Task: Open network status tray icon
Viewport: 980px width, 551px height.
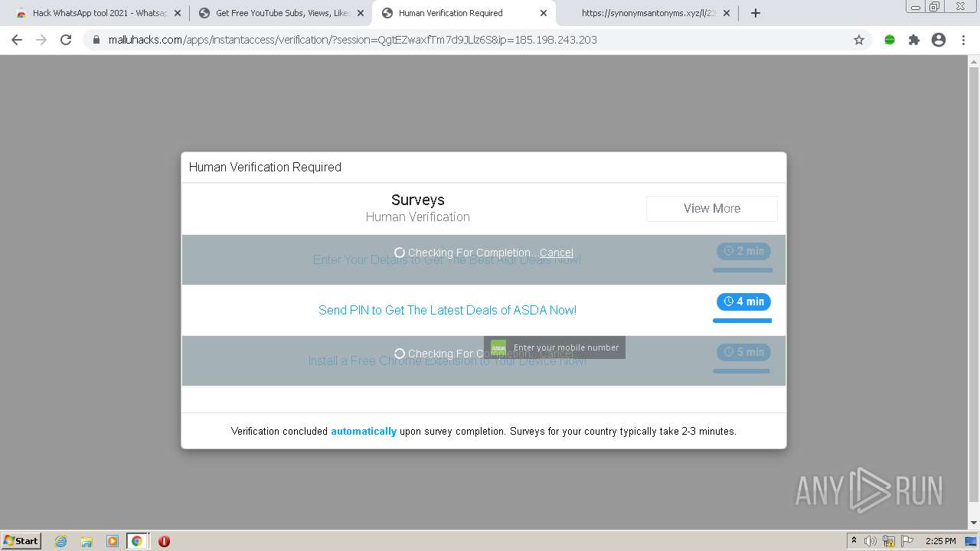Action: (889, 541)
